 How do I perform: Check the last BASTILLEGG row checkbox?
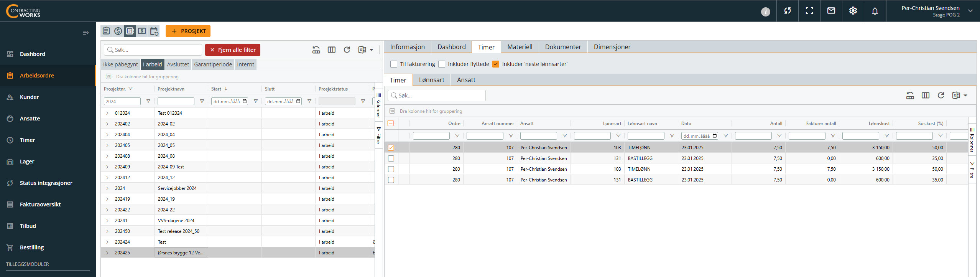click(391, 180)
